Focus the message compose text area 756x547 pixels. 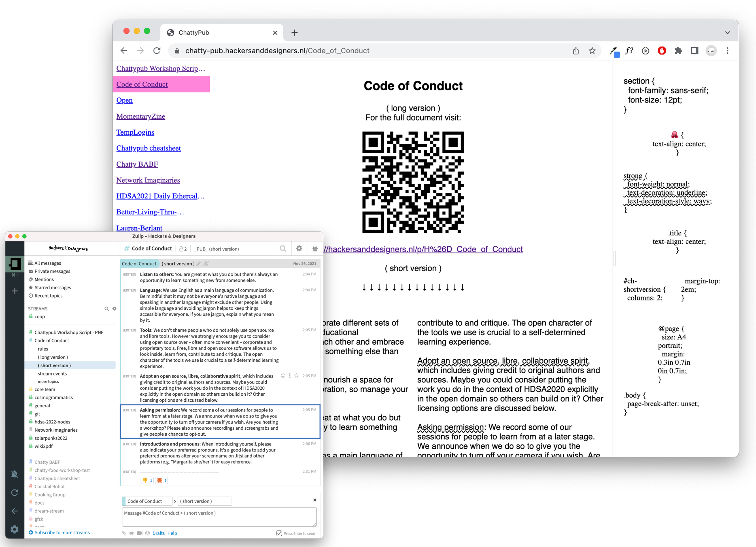point(219,517)
